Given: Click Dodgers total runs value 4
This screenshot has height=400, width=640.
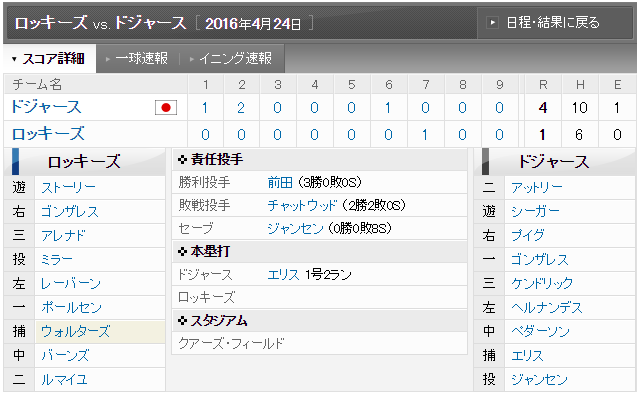Looking at the screenshot, I should pyautogui.click(x=543, y=108).
